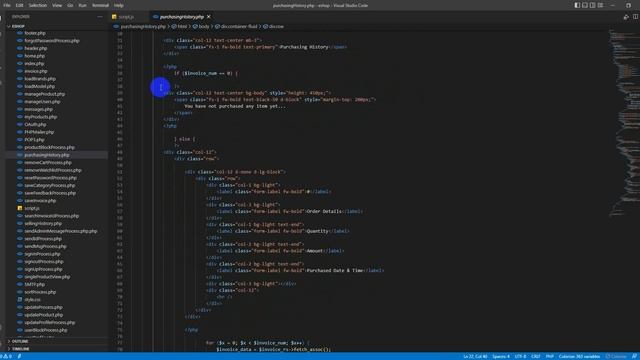Open the Terminal menu
This screenshot has width=640, height=360.
(x=100, y=5)
